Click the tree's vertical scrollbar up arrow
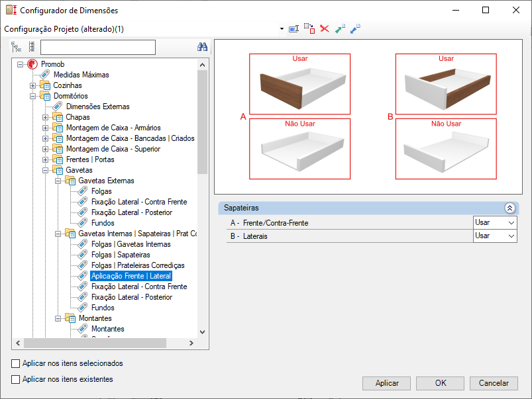This screenshot has height=399, width=532. pyautogui.click(x=203, y=65)
